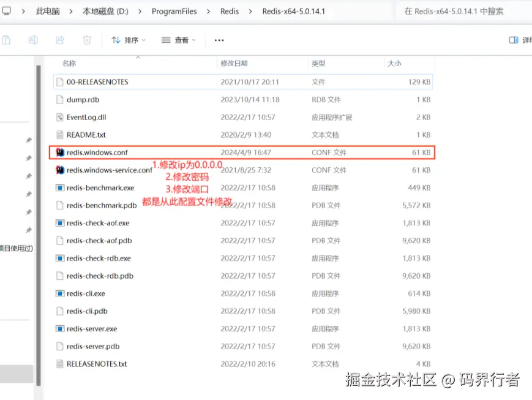This screenshot has width=532, height=400.
Task: Expand chevron after Redis breadcrumb
Action: click(250, 11)
